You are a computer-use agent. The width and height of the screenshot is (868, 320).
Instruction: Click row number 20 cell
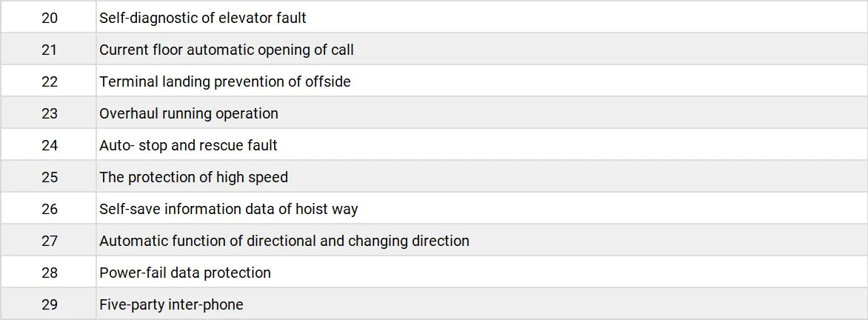point(50,18)
